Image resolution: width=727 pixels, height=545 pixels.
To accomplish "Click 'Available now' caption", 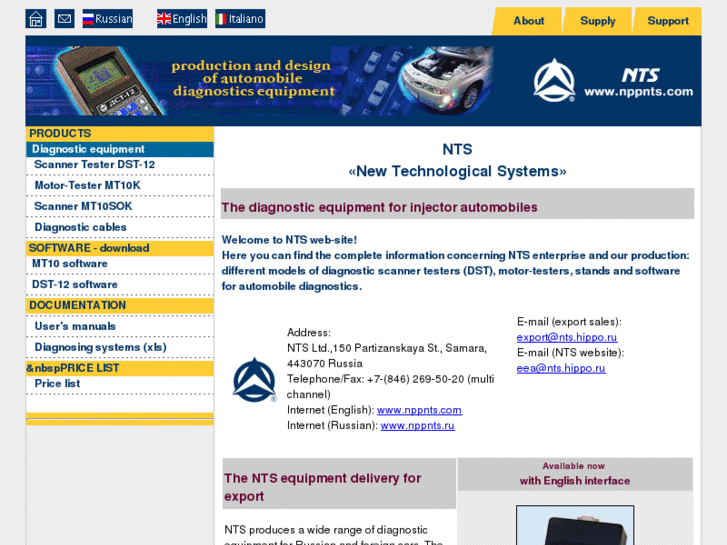I will pyautogui.click(x=574, y=466).
